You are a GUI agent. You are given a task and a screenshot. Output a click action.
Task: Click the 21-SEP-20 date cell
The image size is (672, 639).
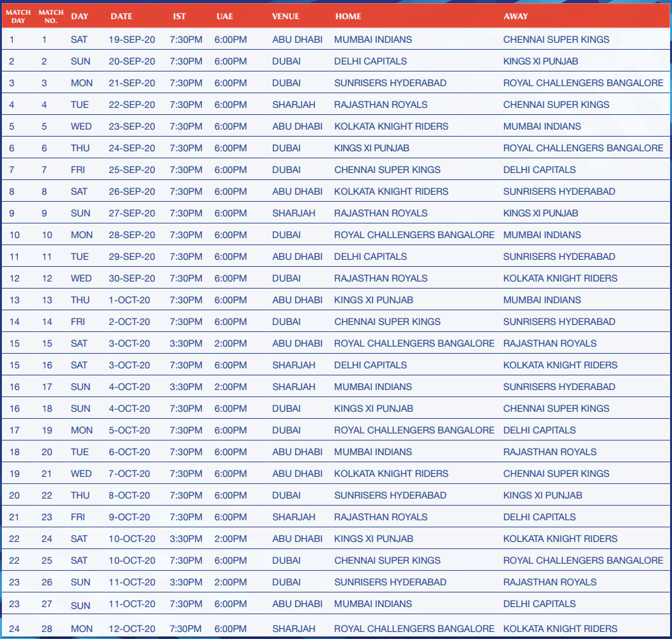click(x=132, y=83)
